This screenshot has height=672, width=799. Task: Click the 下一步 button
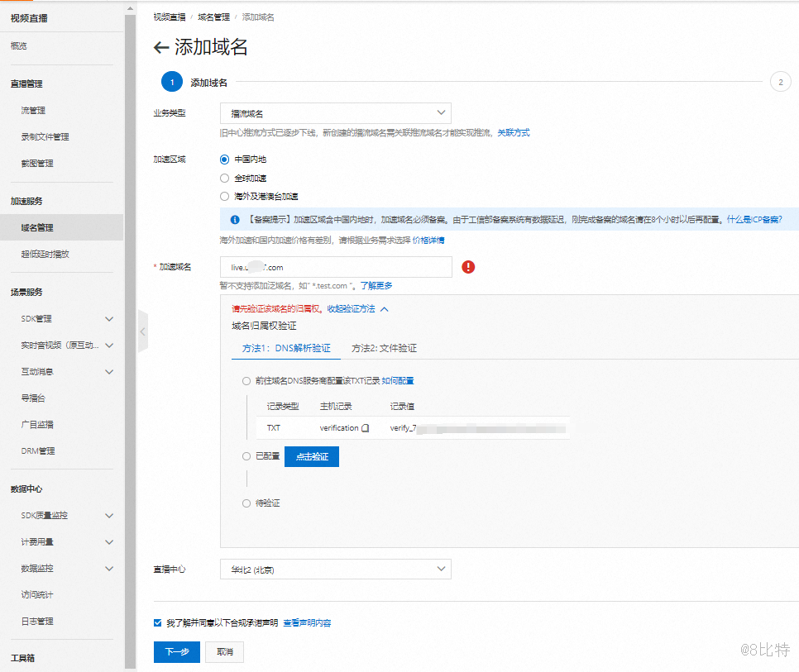click(176, 651)
